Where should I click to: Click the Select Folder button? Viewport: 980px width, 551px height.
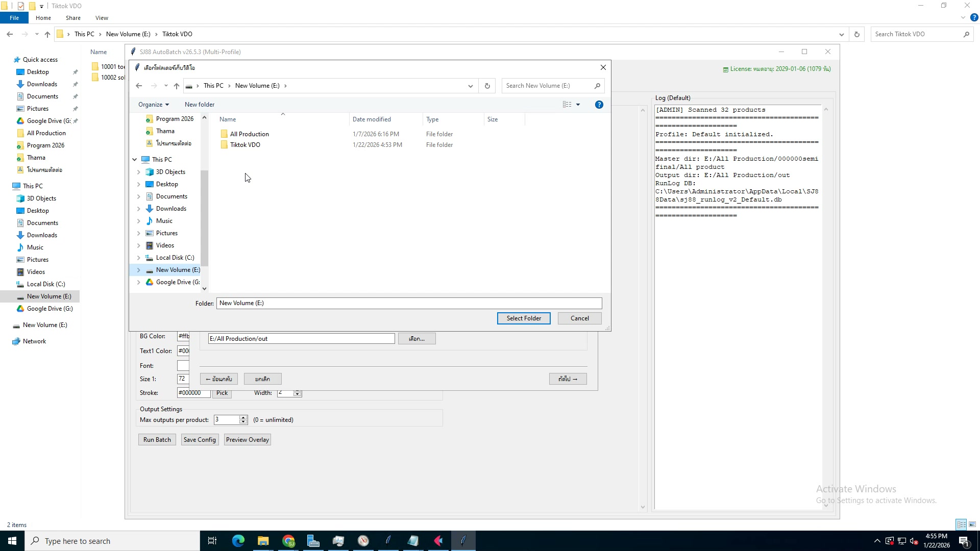click(524, 318)
